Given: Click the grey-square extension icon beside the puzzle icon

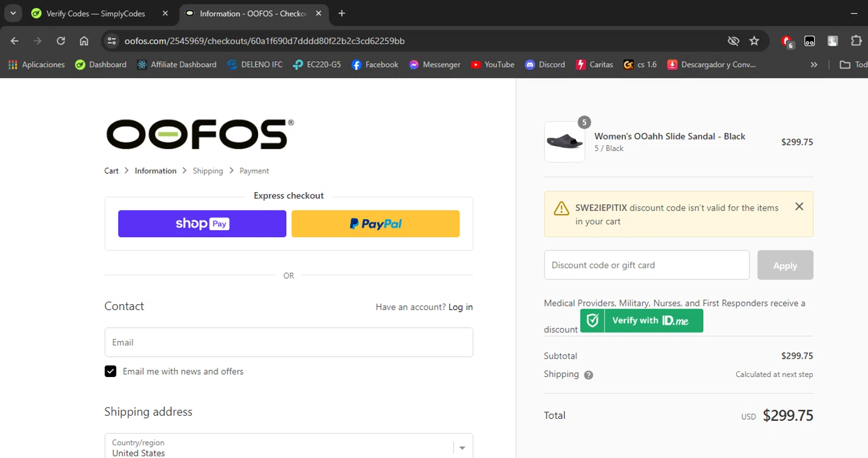Looking at the screenshot, I should [x=833, y=41].
